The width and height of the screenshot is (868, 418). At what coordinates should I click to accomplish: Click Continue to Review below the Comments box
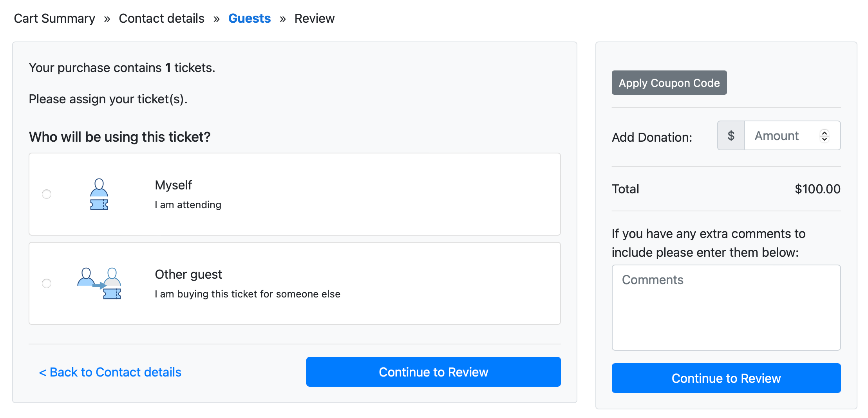[726, 378]
